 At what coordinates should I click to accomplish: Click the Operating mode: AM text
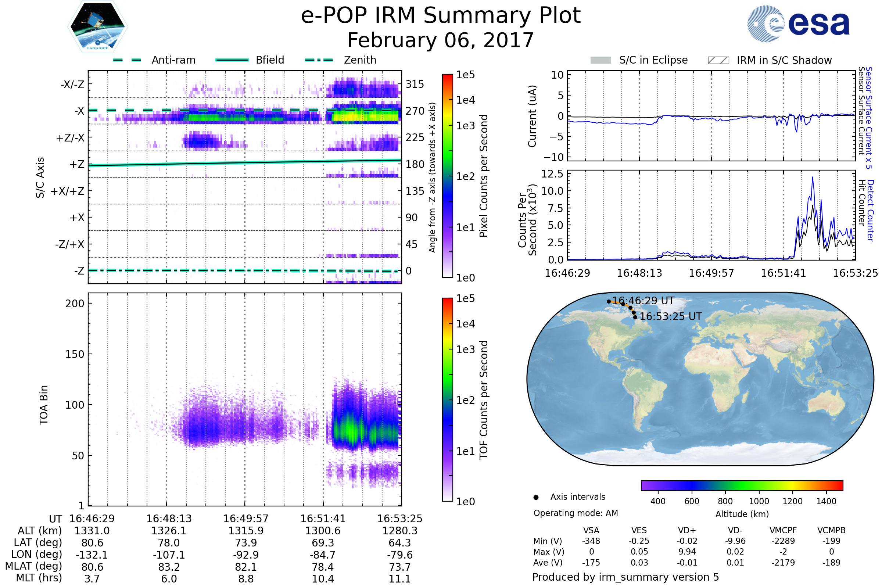[x=576, y=513]
